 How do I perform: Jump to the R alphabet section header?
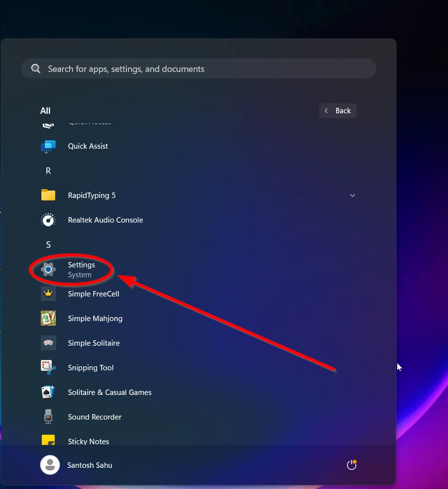[48, 170]
